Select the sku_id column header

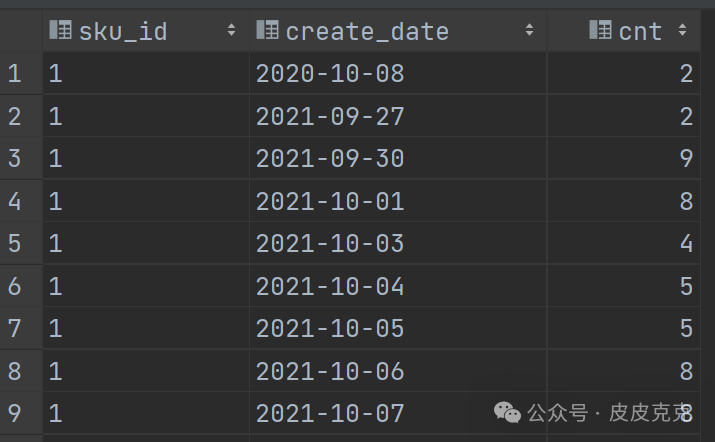146,31
